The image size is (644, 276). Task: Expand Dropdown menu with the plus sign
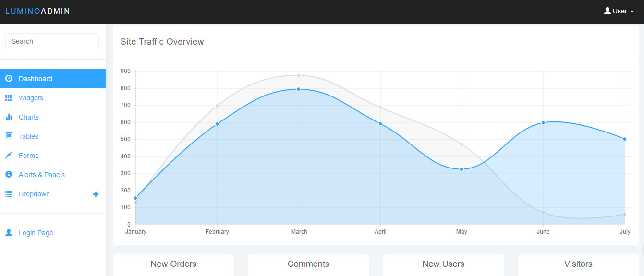(x=96, y=194)
